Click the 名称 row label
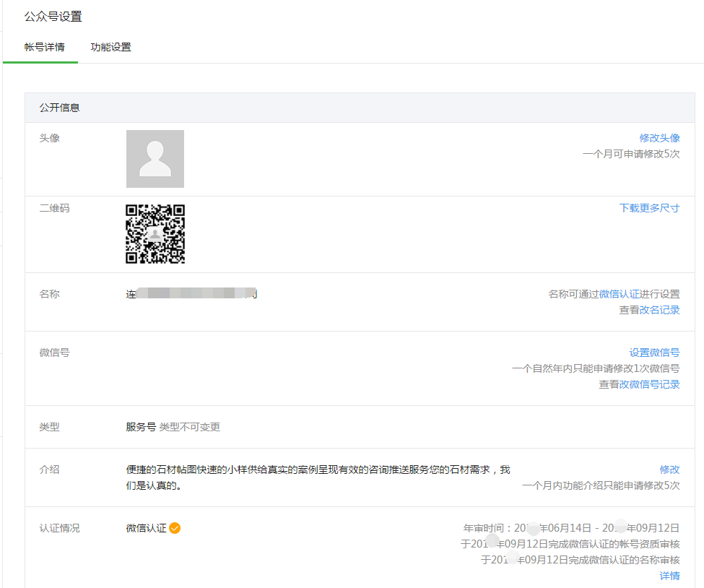This screenshot has height=588, width=704. [49, 294]
